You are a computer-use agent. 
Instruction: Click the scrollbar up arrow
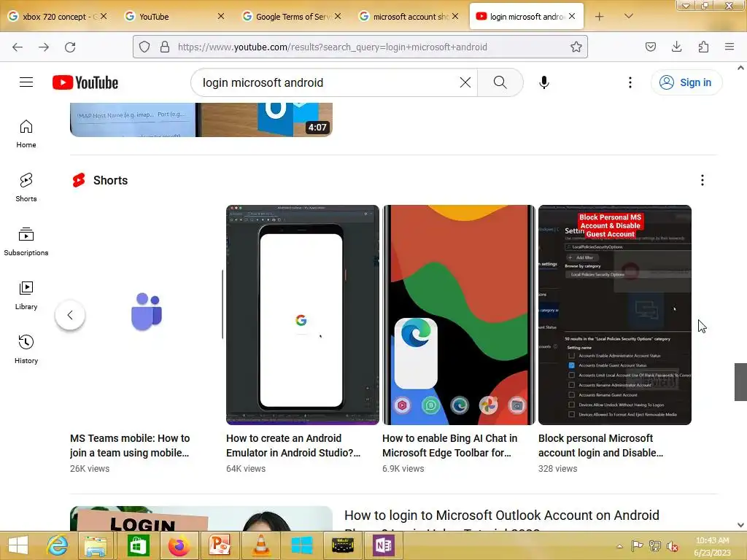tap(741, 68)
